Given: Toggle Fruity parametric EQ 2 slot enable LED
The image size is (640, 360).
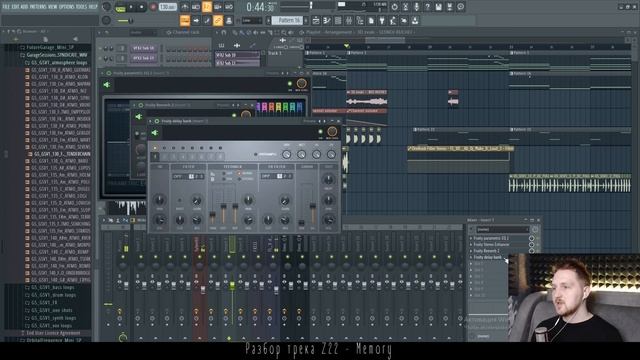Looking at the screenshot, I should point(538,238).
